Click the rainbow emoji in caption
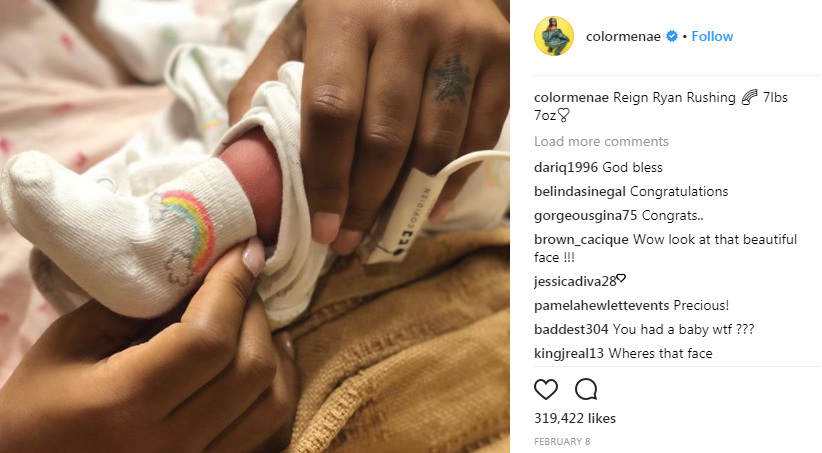Viewport: 822px width, 453px height. (x=750, y=98)
